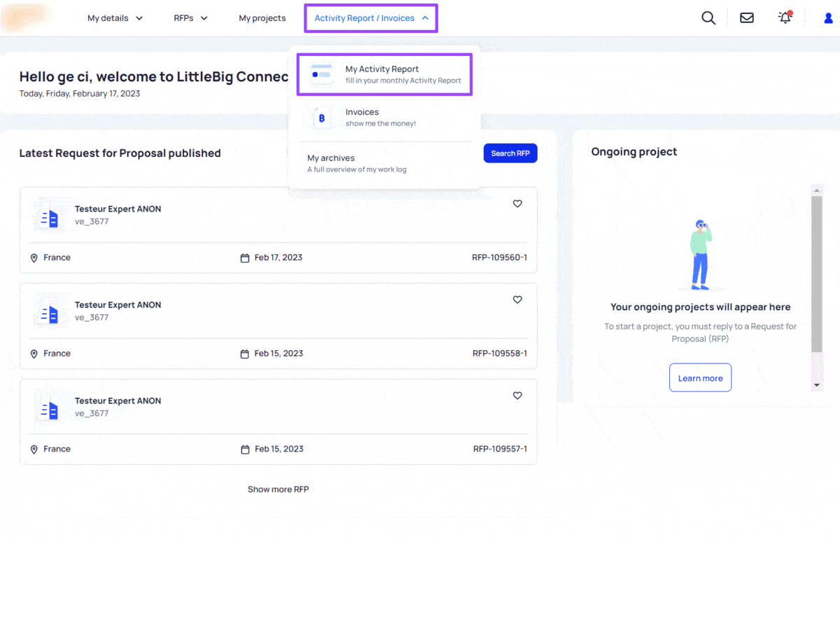Image resolution: width=840 pixels, height=636 pixels.
Task: Click the RFP-109558-1 reference
Action: coord(500,354)
